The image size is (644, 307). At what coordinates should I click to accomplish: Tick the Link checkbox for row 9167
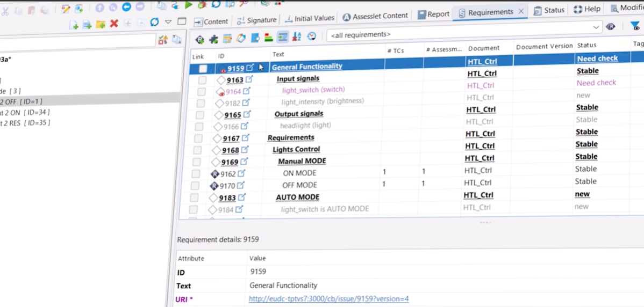tap(198, 138)
